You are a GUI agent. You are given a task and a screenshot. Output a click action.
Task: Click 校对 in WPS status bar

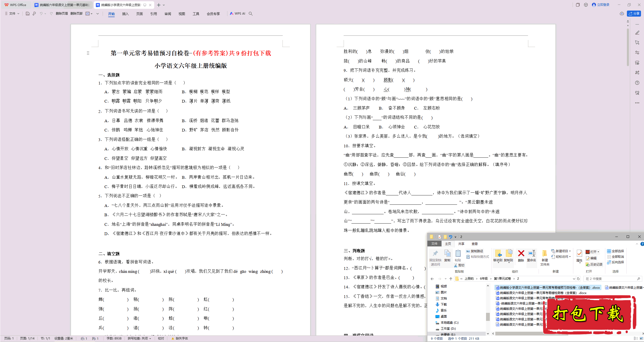[161, 338]
